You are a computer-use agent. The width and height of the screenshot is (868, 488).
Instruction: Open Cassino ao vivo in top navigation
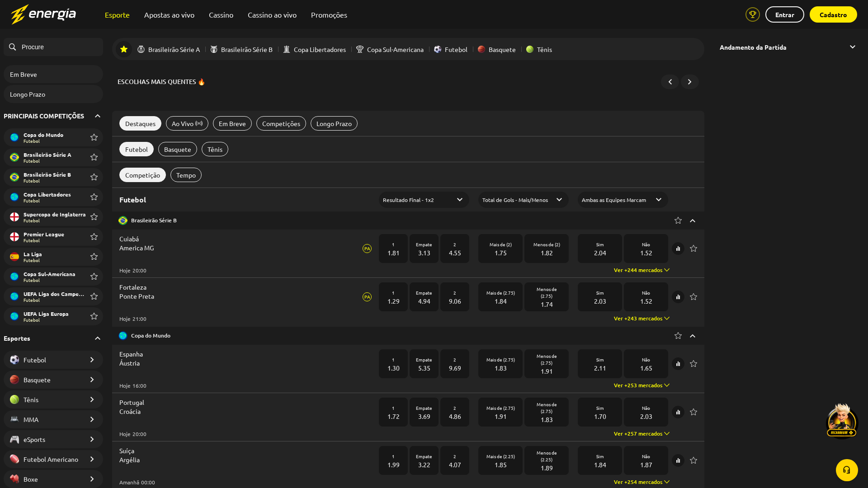[x=272, y=15]
